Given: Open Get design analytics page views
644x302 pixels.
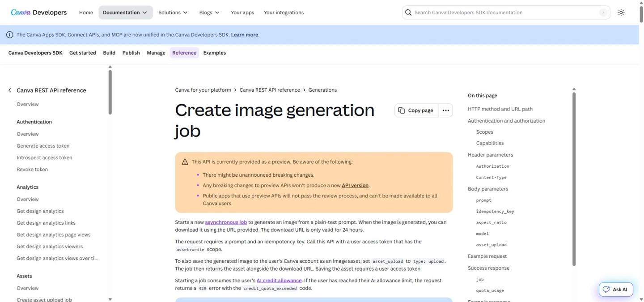Looking at the screenshot, I should (x=54, y=235).
